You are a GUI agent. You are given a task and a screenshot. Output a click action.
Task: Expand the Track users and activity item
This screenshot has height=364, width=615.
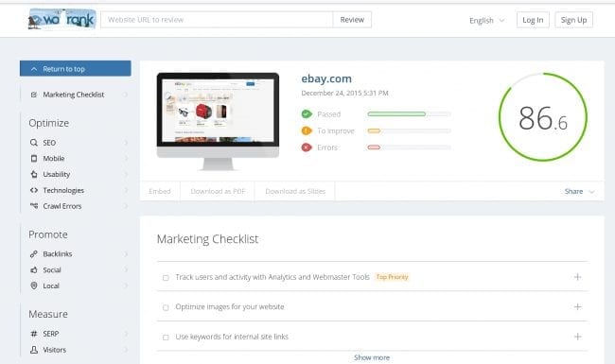click(577, 277)
